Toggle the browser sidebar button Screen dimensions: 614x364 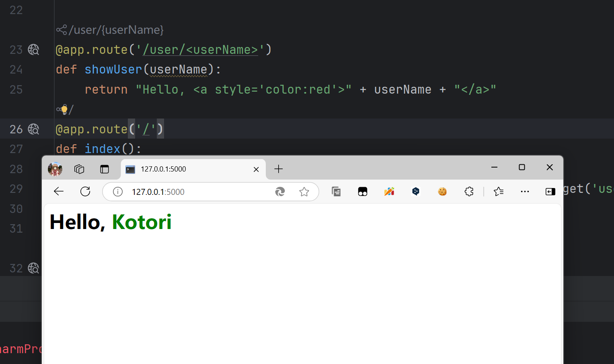click(550, 192)
